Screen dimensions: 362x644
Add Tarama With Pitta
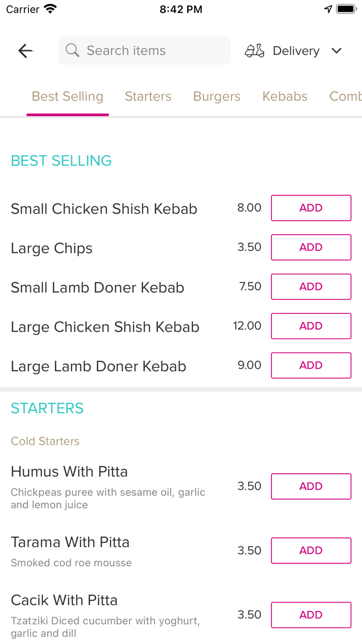click(311, 551)
